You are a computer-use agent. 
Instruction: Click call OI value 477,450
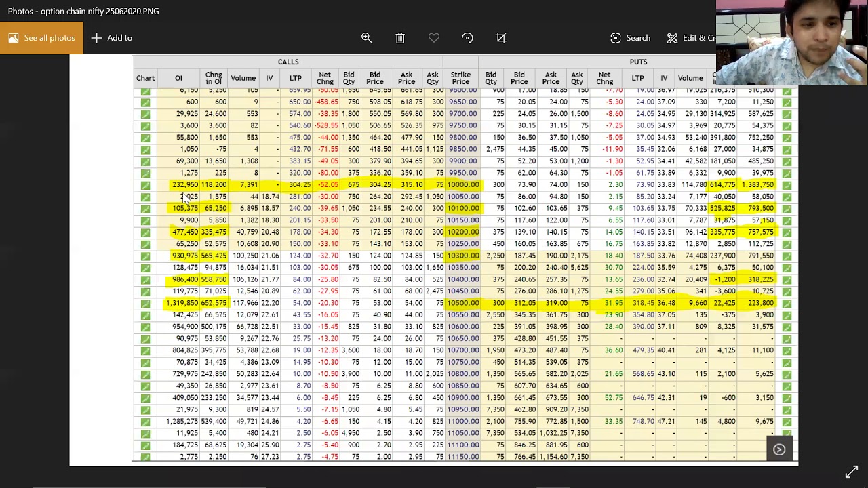click(x=185, y=232)
